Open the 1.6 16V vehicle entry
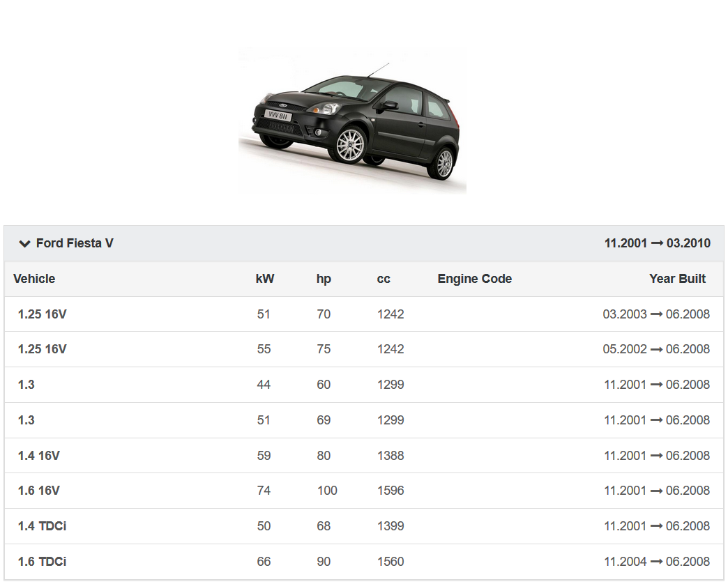Screen dimensions: 728x584 (x=39, y=491)
